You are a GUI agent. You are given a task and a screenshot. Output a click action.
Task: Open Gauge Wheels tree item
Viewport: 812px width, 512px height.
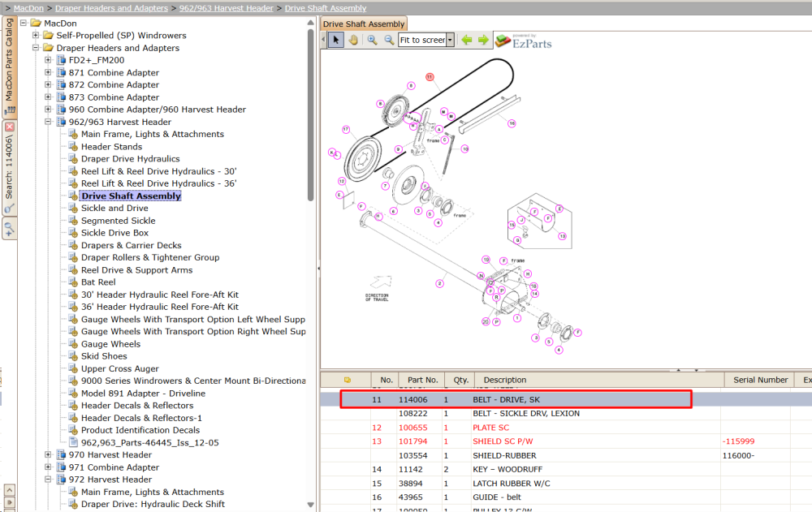coord(110,344)
